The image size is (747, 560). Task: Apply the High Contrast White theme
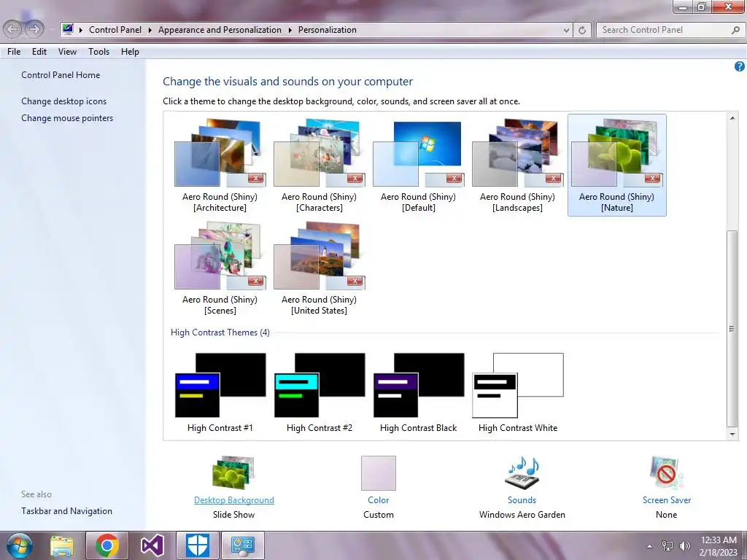coord(517,393)
